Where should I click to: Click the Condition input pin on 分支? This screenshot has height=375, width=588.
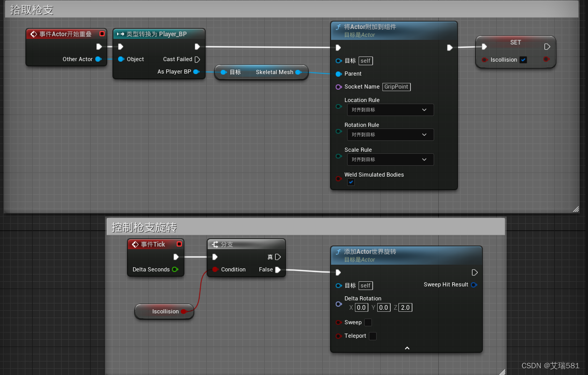(215, 270)
